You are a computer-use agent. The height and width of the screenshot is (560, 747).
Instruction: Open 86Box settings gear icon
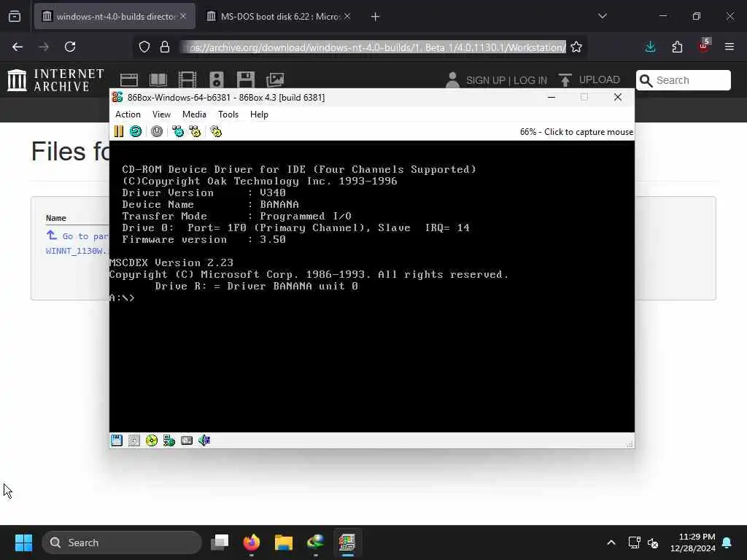click(x=216, y=131)
